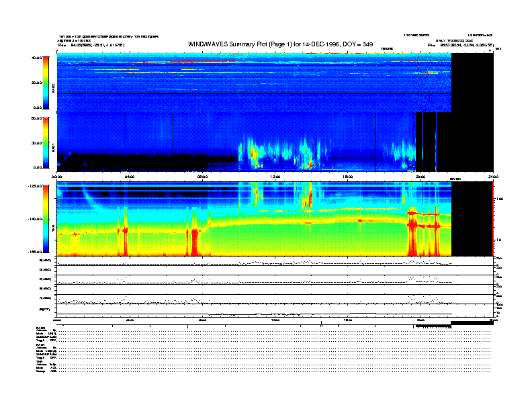Click the 24:00 time label
Screen dimensions: 532x411
pyautogui.click(x=493, y=177)
